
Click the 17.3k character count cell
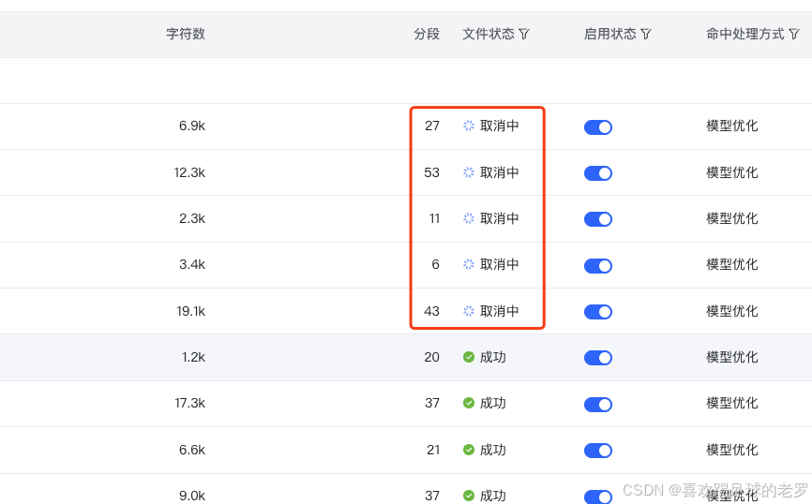(190, 403)
